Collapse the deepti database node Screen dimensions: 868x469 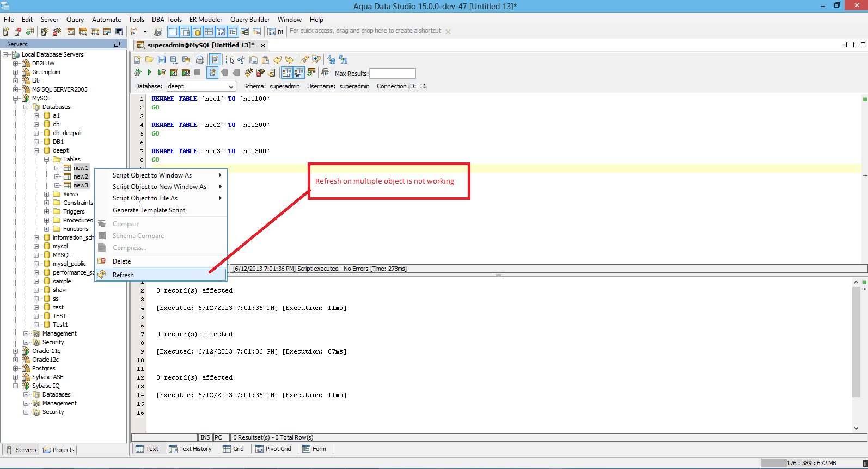[x=36, y=150]
